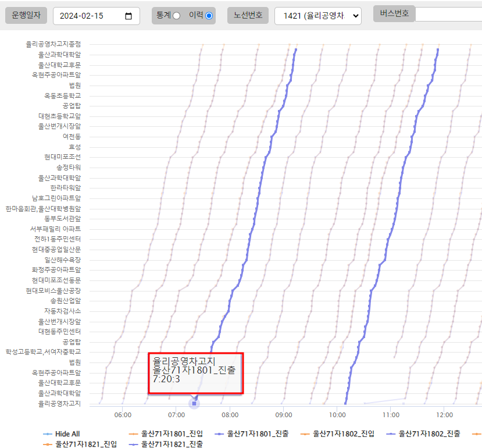This screenshot has width=482, height=448.
Task: Click the 울산71자1821_진출 legend marker
Action: pyautogui.click(x=133, y=445)
